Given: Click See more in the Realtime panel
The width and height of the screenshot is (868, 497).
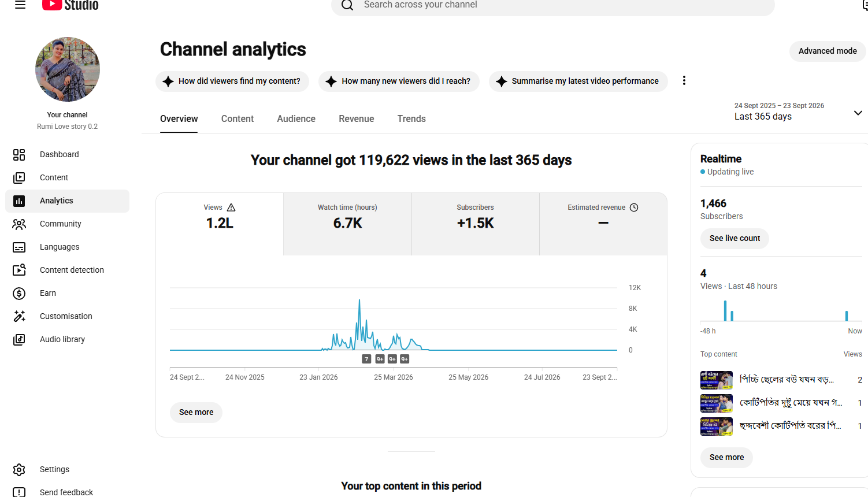Looking at the screenshot, I should coord(726,457).
